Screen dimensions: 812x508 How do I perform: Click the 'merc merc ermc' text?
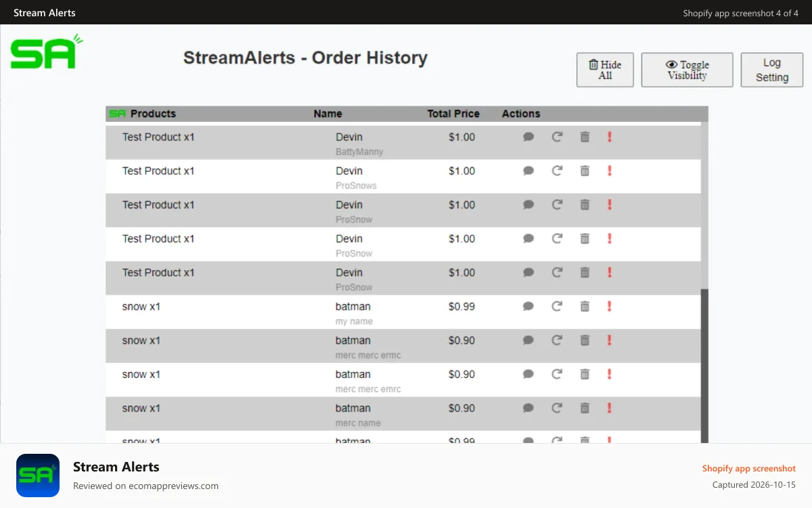pos(368,355)
